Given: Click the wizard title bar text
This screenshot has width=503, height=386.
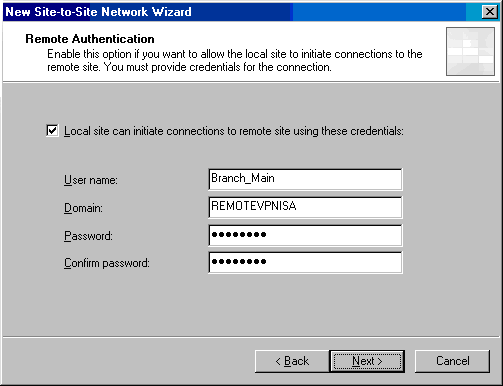Looking at the screenshot, I should tap(98, 12).
